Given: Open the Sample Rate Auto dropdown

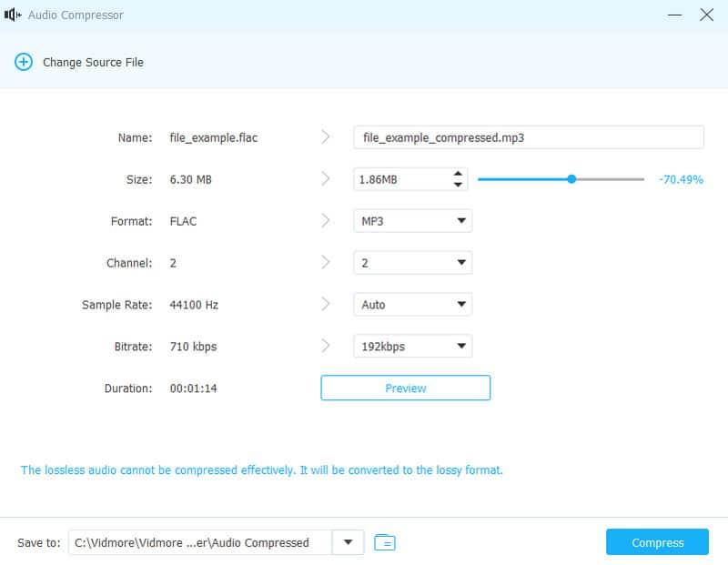Looking at the screenshot, I should click(412, 305).
